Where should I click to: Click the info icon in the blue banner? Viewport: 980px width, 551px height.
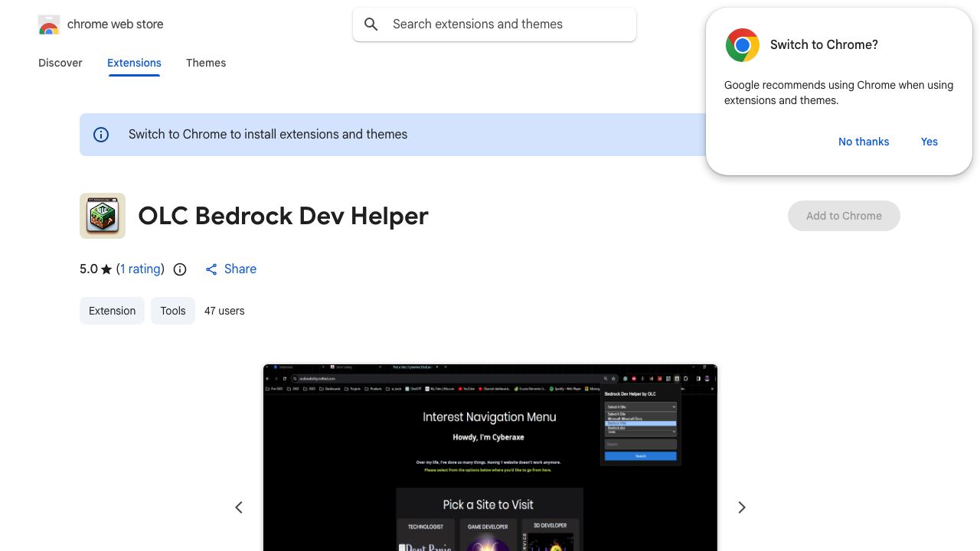tap(101, 135)
